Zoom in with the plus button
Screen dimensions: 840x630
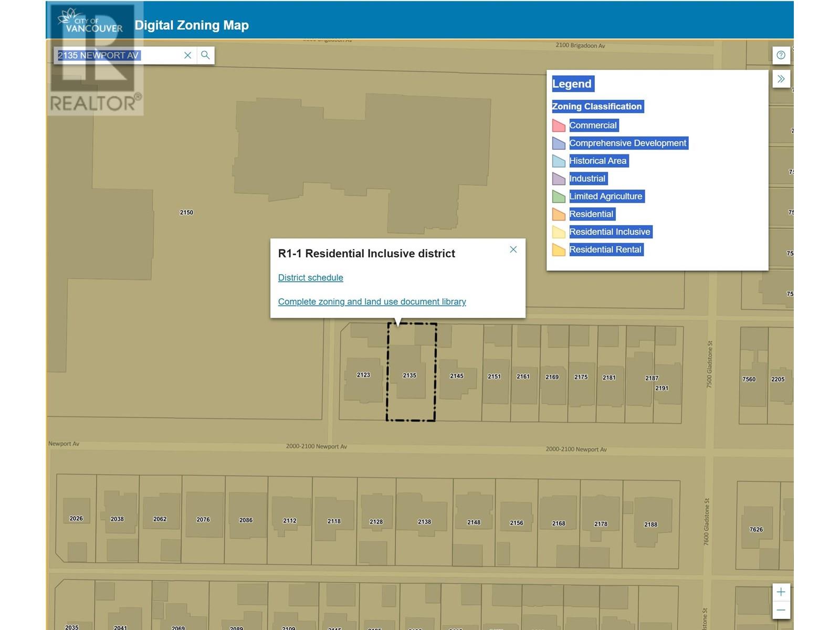click(x=781, y=592)
